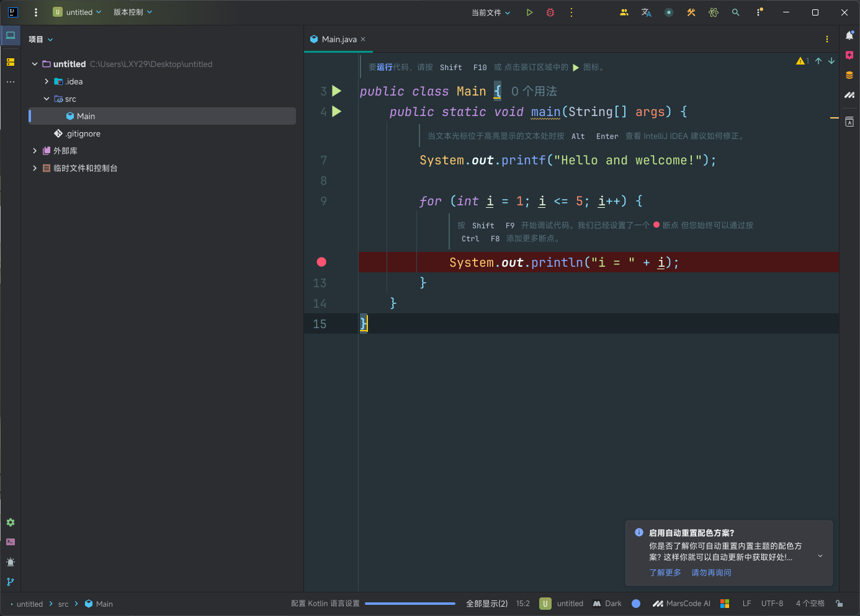Open the 项目 view dropdown
This screenshot has width=860, height=616.
click(x=41, y=39)
